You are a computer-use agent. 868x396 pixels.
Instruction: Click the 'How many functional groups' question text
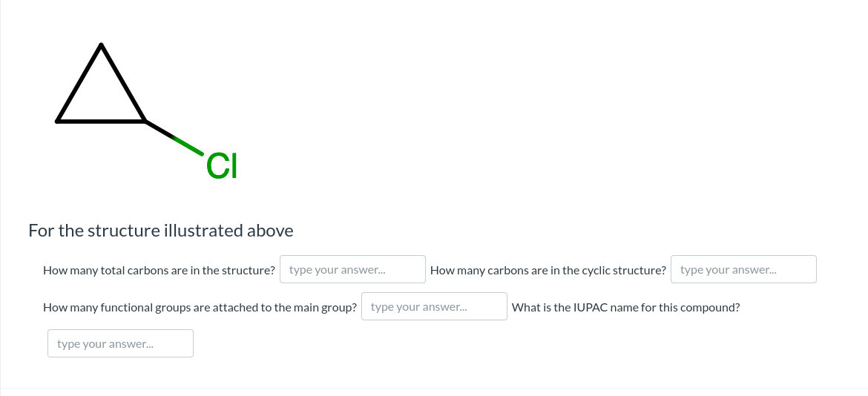pos(200,307)
